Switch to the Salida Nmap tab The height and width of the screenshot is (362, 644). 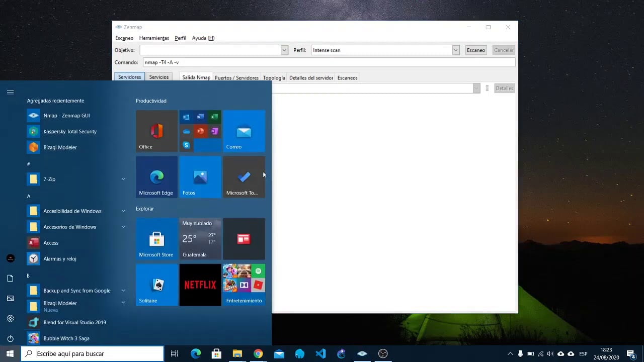(196, 77)
